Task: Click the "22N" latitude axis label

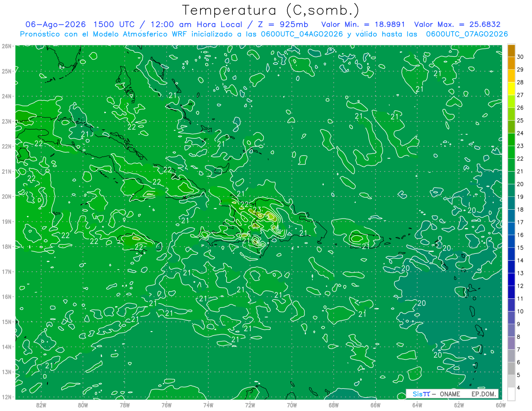Action: pos(7,146)
